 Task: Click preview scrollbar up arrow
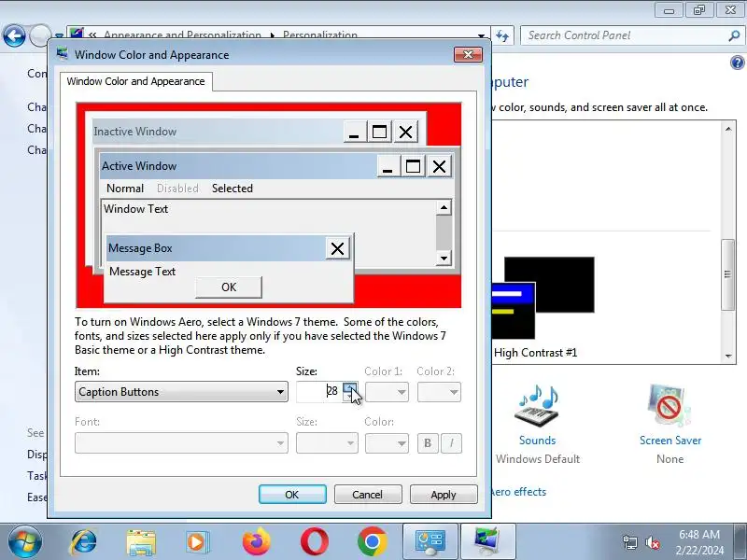[444, 207]
